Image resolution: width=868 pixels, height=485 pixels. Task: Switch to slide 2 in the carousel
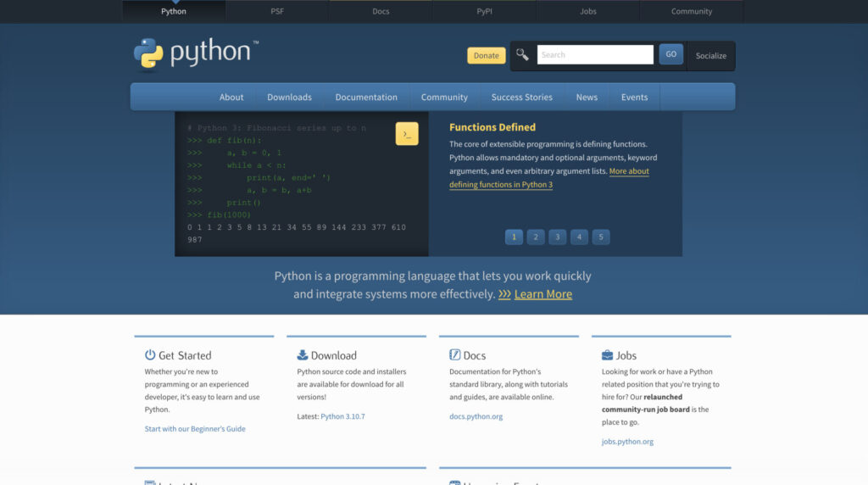[x=536, y=237]
